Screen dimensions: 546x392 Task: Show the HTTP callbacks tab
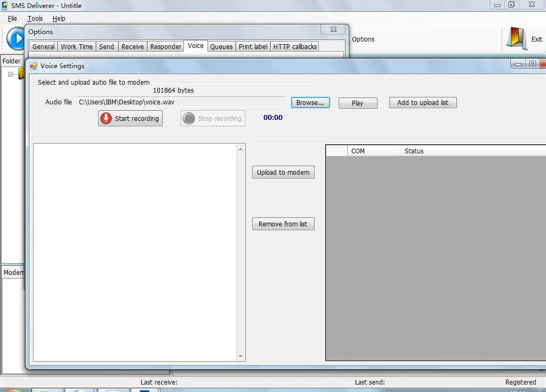click(295, 47)
